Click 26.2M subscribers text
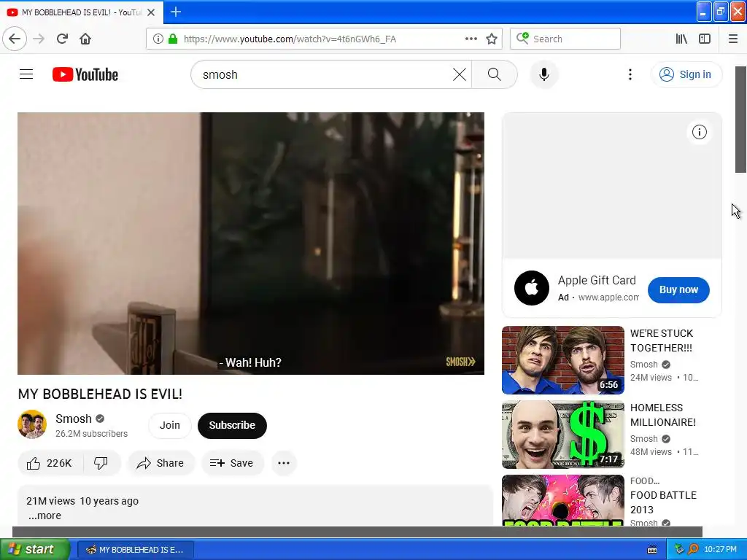 point(91,434)
